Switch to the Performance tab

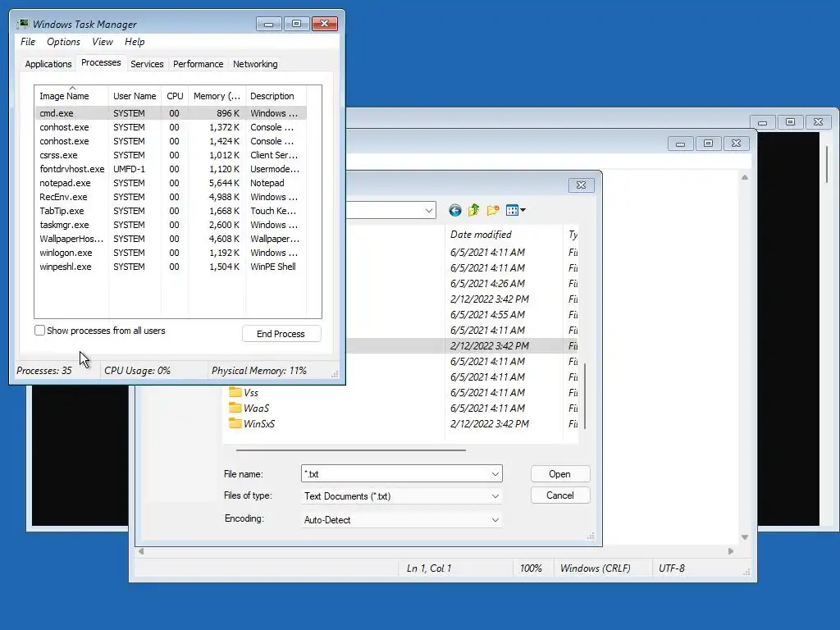(x=199, y=64)
